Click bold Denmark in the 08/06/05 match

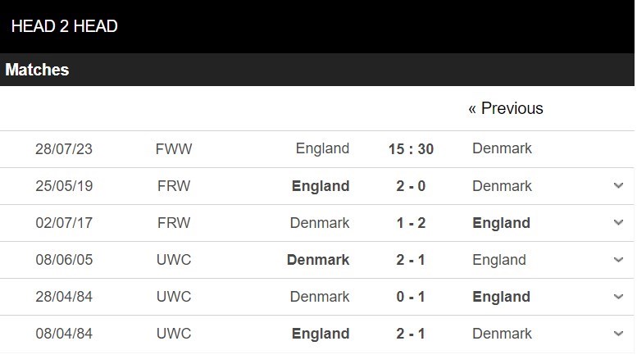pos(318,260)
